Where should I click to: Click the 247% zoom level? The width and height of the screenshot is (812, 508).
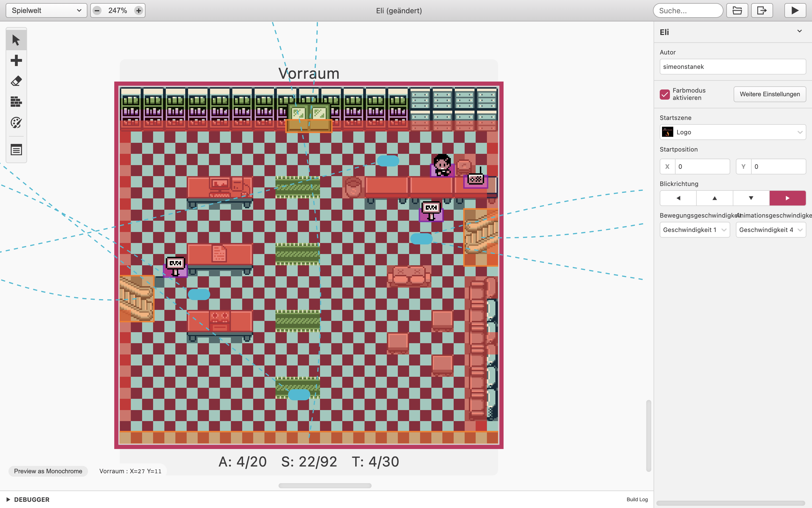[118, 10]
